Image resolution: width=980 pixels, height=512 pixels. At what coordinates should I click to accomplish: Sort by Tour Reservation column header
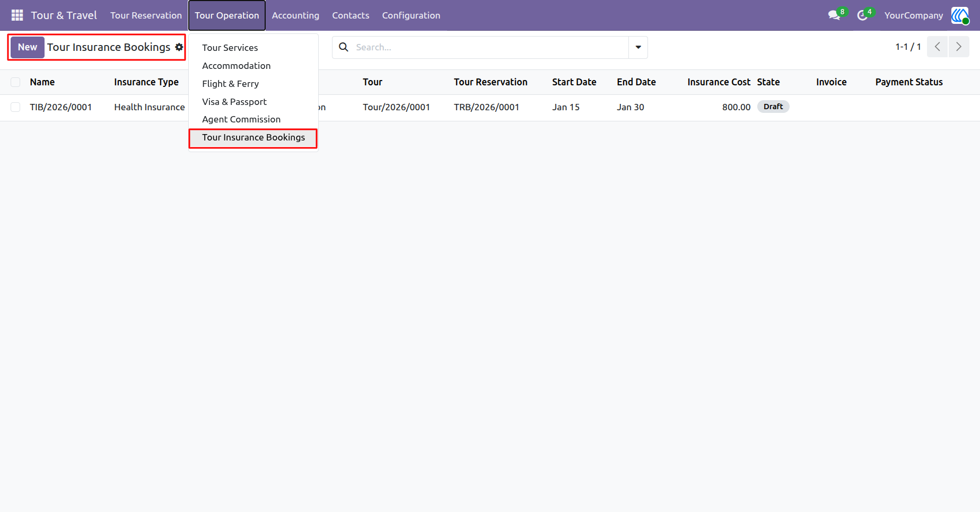[491, 82]
